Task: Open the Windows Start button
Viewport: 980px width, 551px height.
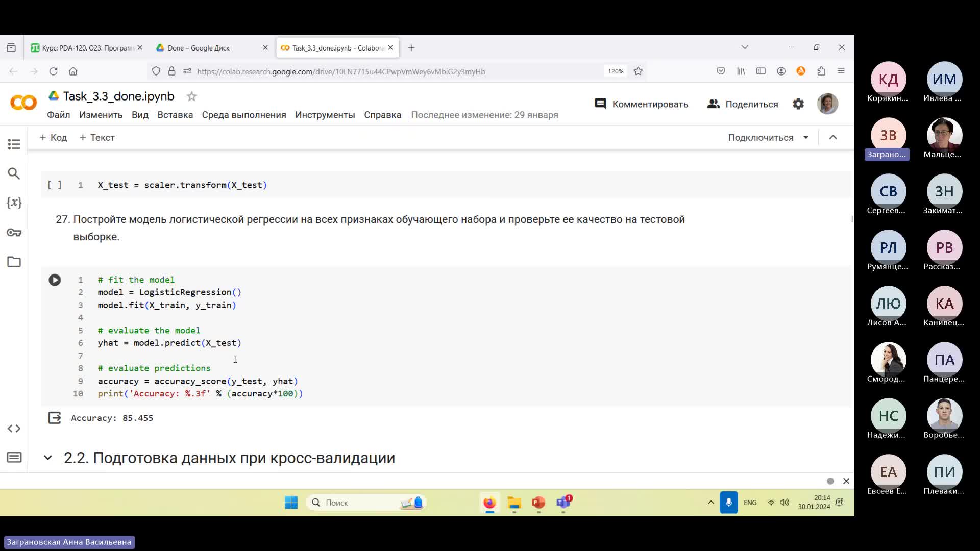Action: [291, 503]
